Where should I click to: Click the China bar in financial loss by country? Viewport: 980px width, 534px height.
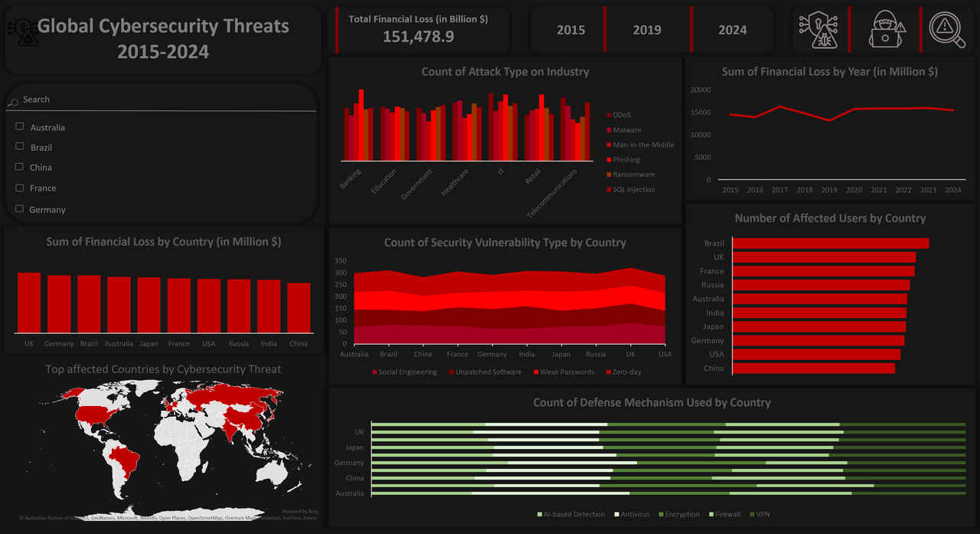(x=299, y=308)
